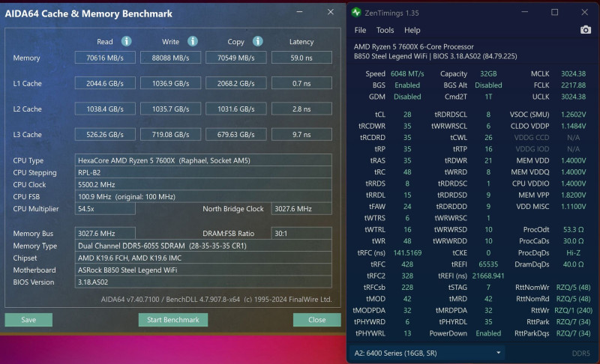Open the File menu in ZenTimings

point(360,30)
